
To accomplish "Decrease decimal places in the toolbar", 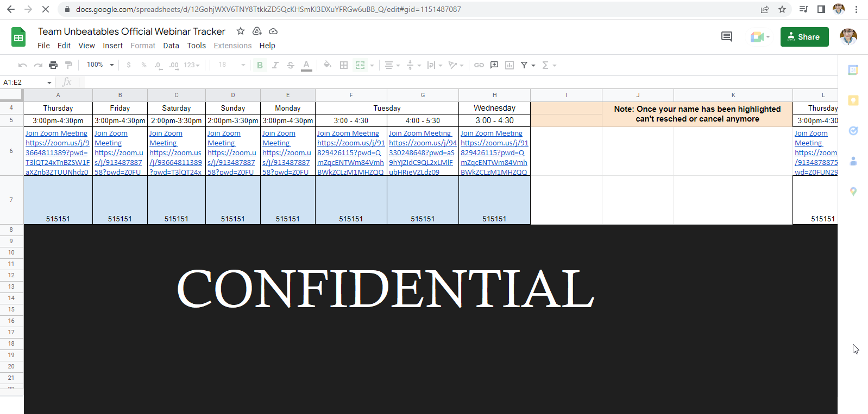I will (158, 65).
